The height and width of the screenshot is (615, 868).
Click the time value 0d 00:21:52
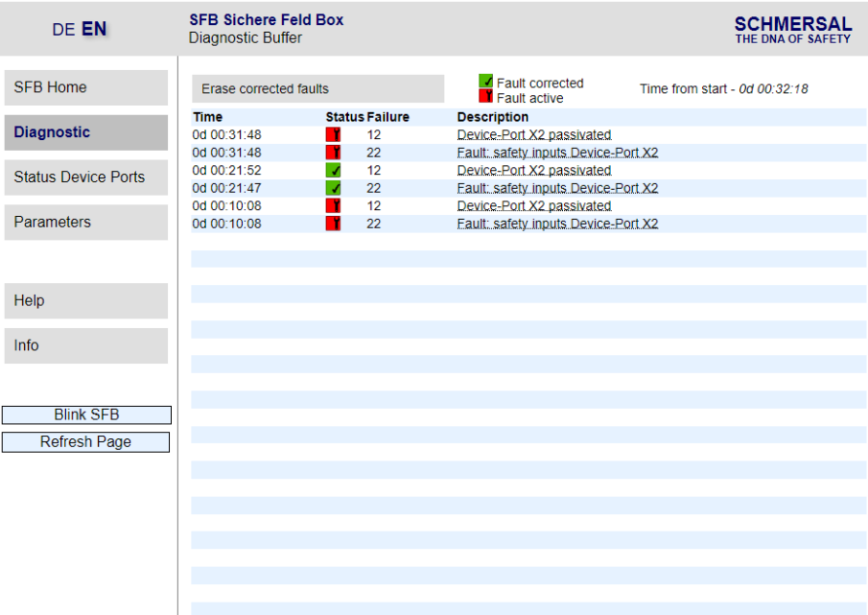click(226, 170)
